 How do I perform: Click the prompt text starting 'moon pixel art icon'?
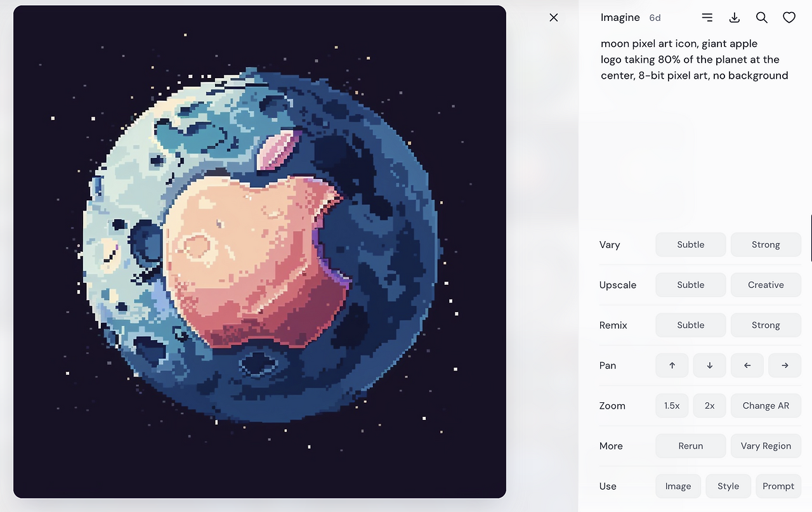tap(695, 60)
